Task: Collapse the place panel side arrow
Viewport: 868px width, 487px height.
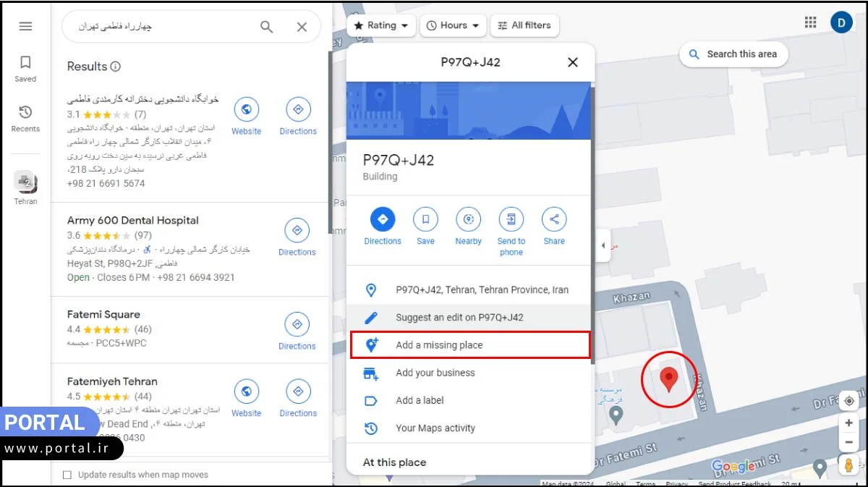Action: (x=603, y=246)
